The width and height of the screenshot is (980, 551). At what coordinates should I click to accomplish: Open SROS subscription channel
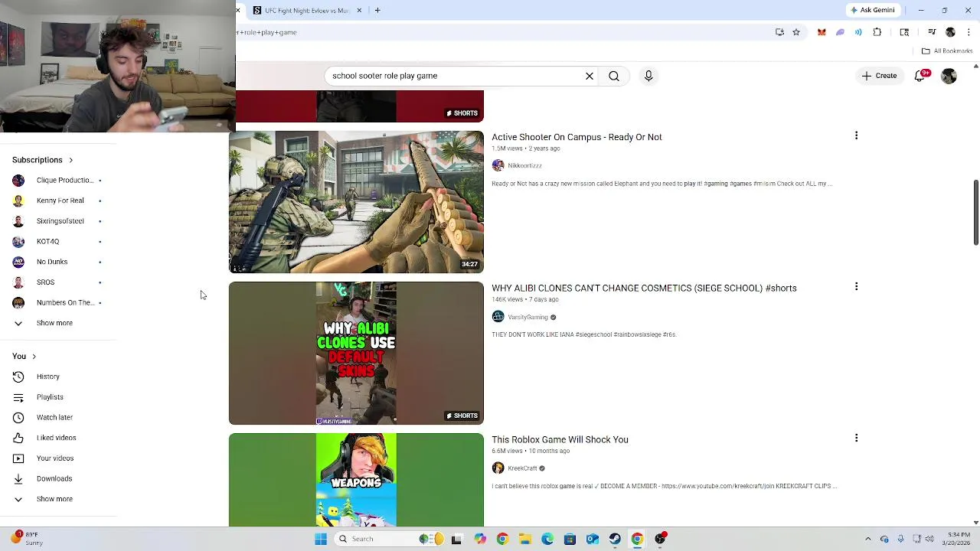[58, 282]
